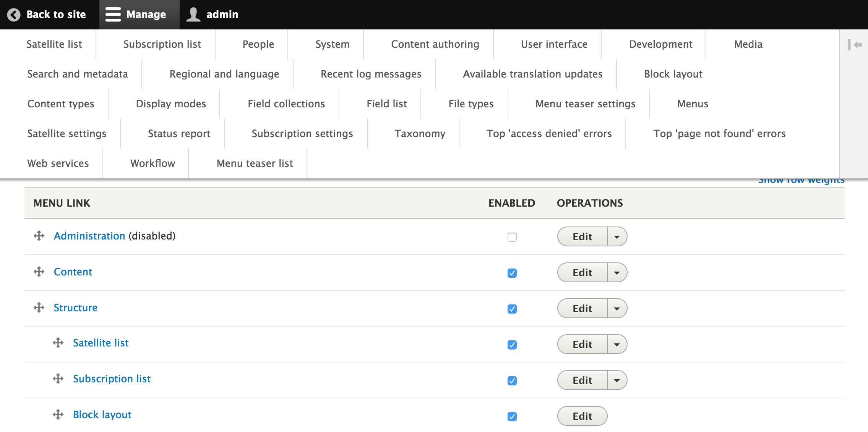Expand Edit dropdown for Satellite list row
The height and width of the screenshot is (432, 868).
pyautogui.click(x=617, y=345)
